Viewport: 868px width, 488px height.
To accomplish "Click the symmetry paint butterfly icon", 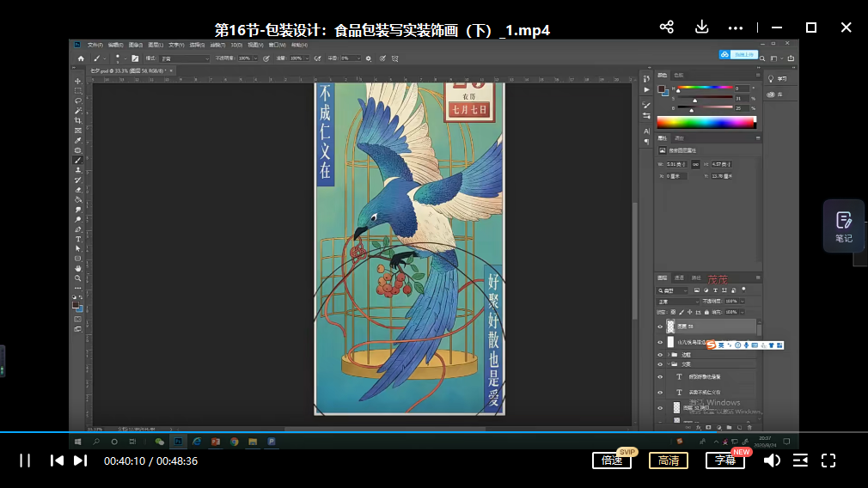I will pos(394,58).
